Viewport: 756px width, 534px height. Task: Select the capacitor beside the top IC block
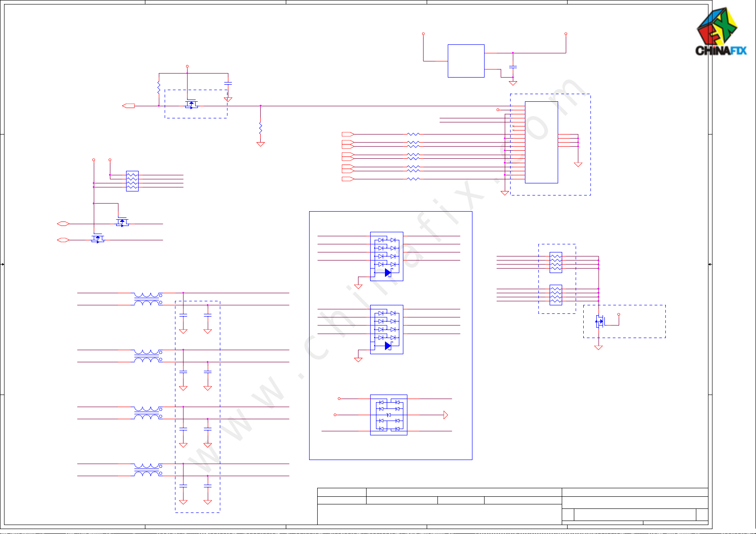point(513,67)
